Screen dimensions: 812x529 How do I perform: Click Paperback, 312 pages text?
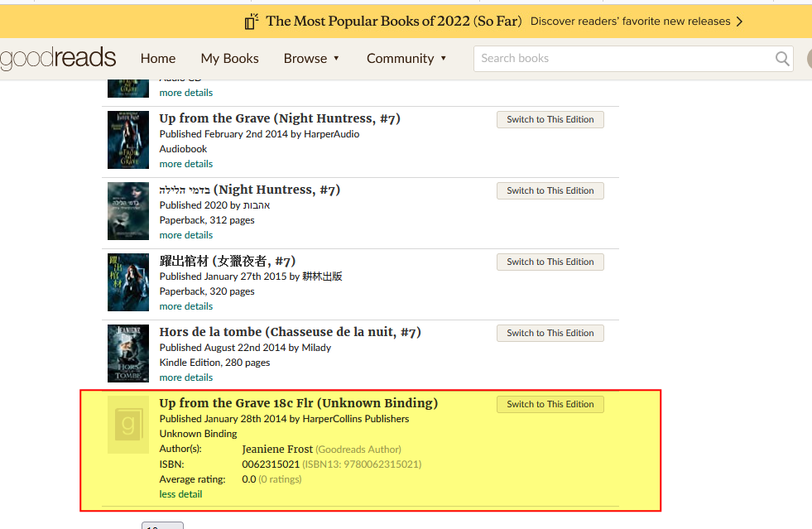[x=207, y=220]
